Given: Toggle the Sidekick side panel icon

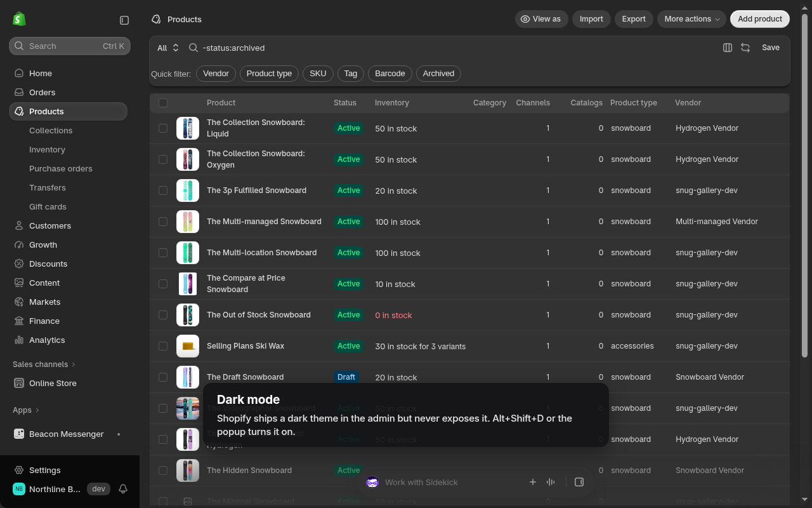Looking at the screenshot, I should pos(579,482).
